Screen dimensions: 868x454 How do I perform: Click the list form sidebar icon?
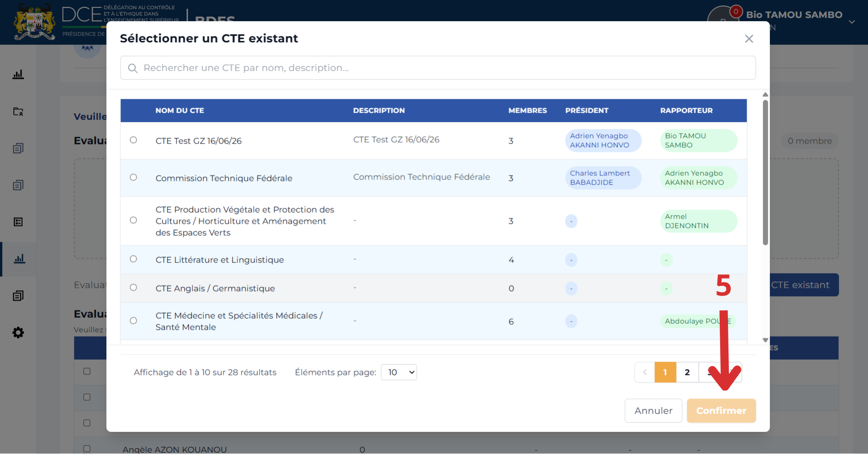pos(18,222)
